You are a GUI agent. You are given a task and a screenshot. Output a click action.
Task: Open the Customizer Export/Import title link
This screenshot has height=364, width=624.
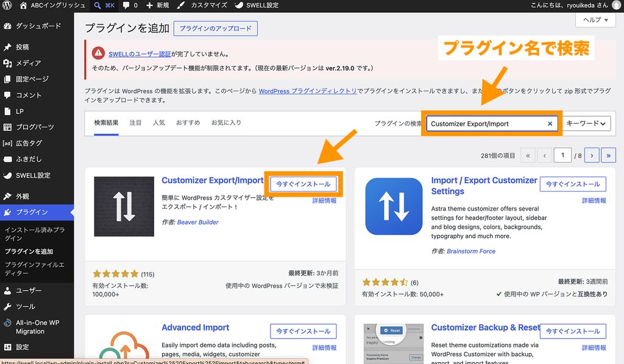[x=213, y=180]
